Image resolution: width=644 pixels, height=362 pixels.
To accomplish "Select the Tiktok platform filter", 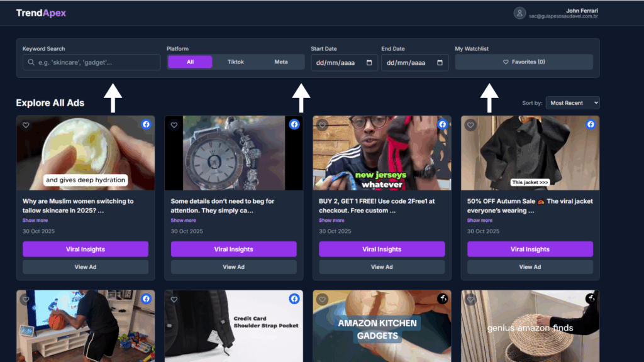I will click(x=236, y=62).
